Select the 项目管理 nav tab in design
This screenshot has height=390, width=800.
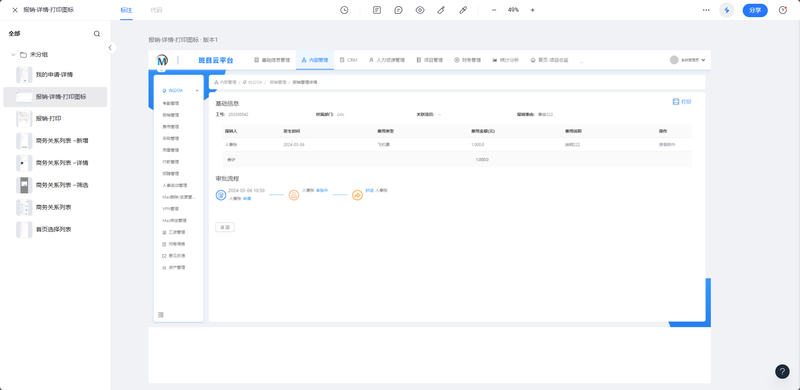(429, 60)
